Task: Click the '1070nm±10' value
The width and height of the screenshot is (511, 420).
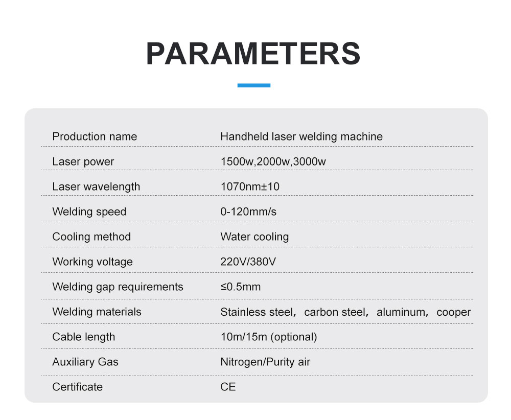Action: (x=250, y=186)
